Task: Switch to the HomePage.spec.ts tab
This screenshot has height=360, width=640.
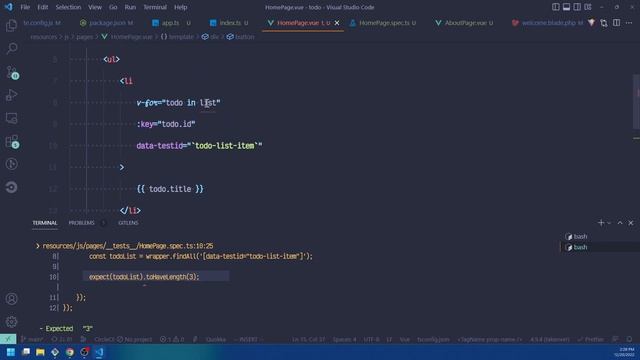Action: [383, 23]
